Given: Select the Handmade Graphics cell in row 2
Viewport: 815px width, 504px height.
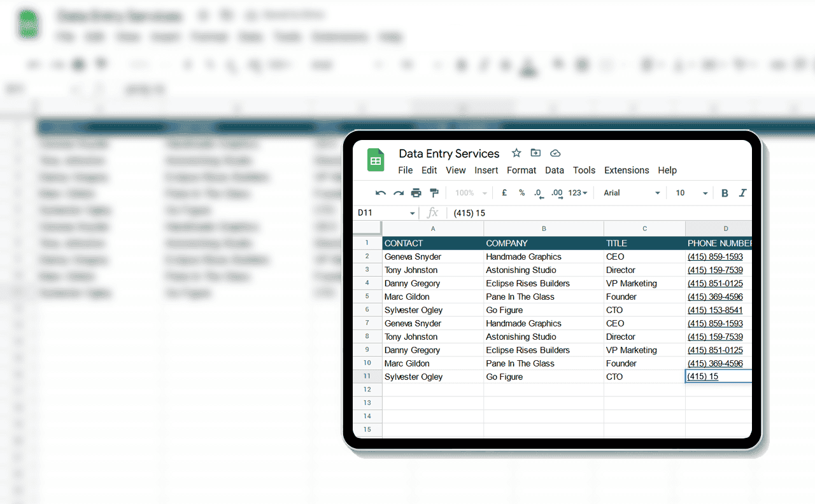Looking at the screenshot, I should (x=523, y=256).
